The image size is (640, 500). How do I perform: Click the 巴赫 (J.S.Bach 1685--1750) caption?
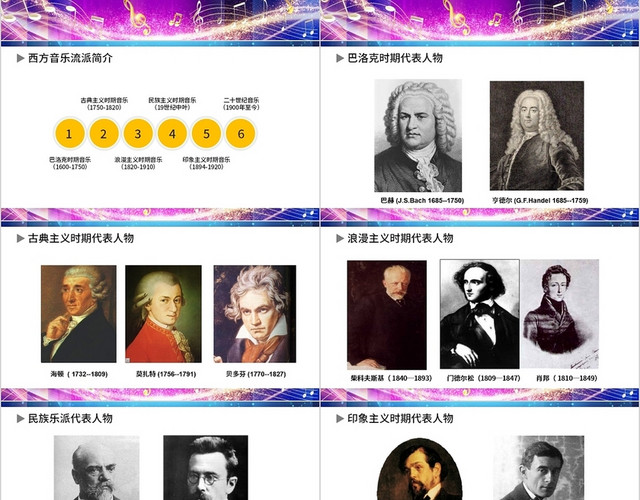click(422, 200)
